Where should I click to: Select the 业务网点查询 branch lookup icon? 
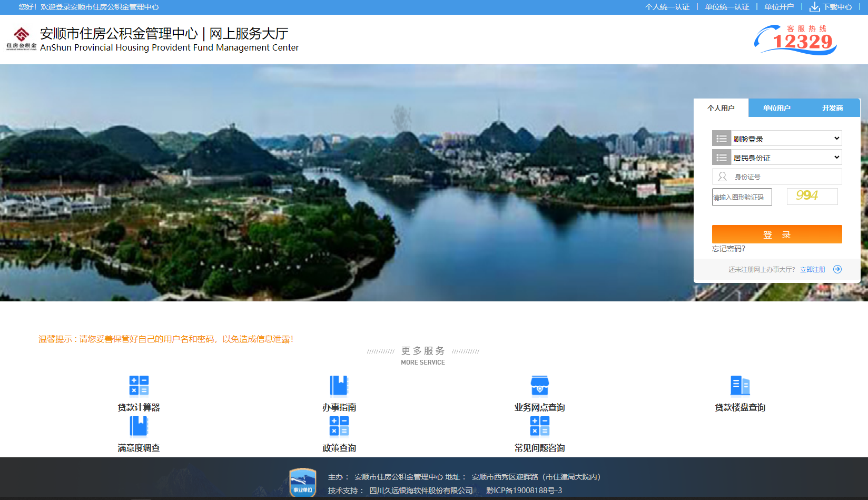pos(539,385)
